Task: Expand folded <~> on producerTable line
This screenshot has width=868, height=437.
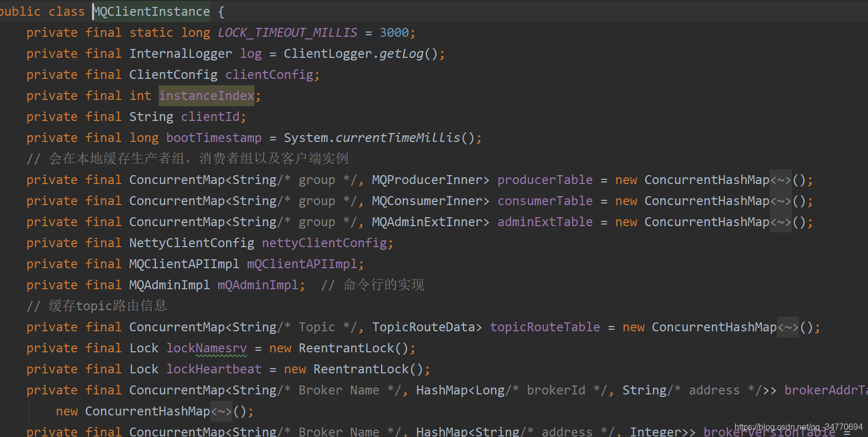Action: pos(781,180)
